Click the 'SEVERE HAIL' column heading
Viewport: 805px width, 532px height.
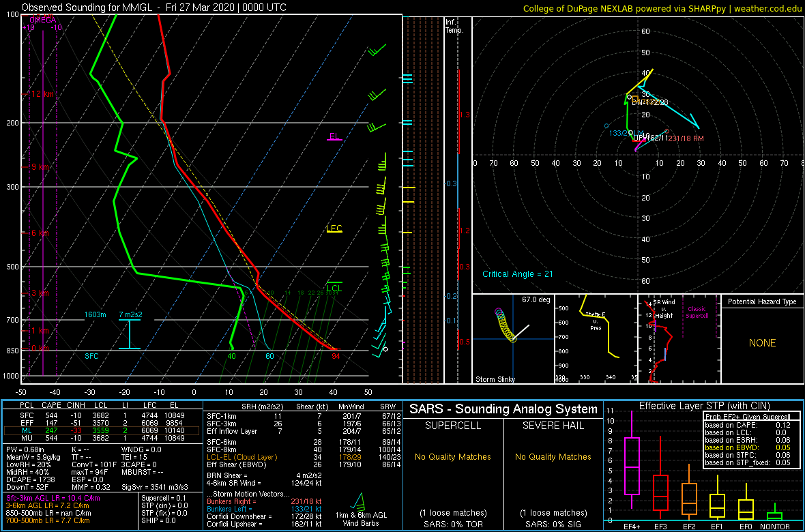pyautogui.click(x=553, y=426)
